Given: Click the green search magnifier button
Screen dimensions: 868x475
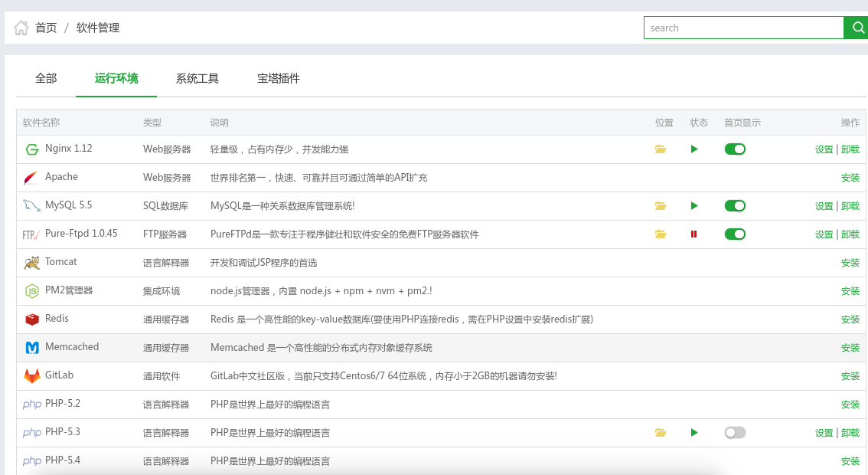Looking at the screenshot, I should [x=857, y=28].
